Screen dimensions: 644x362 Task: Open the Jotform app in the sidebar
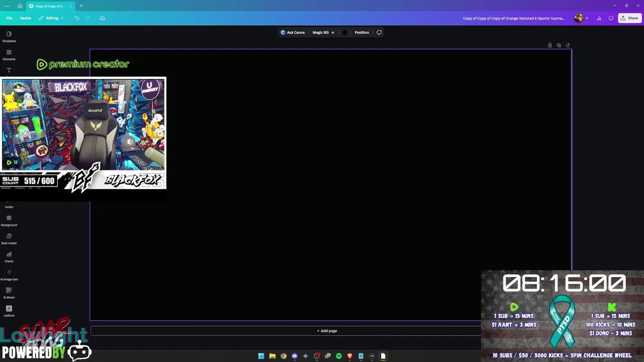(9, 311)
